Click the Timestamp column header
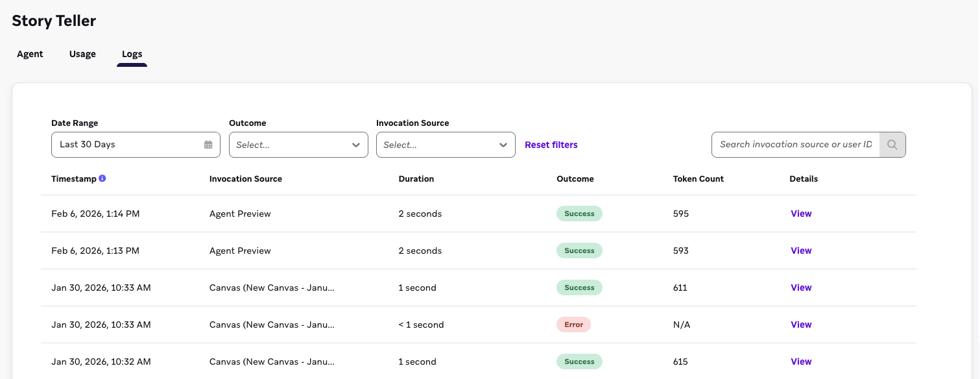980x379 pixels. click(x=73, y=178)
